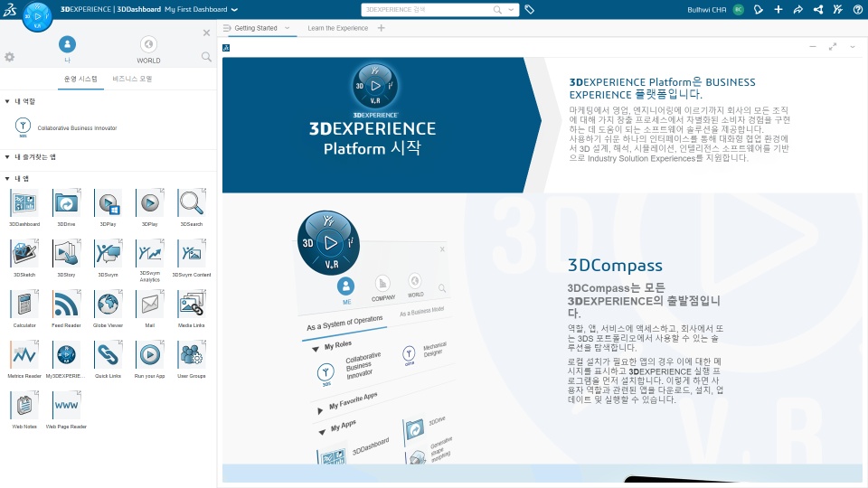Maximize the widget with expand arrows
The width and height of the screenshot is (868, 488).
tap(833, 47)
